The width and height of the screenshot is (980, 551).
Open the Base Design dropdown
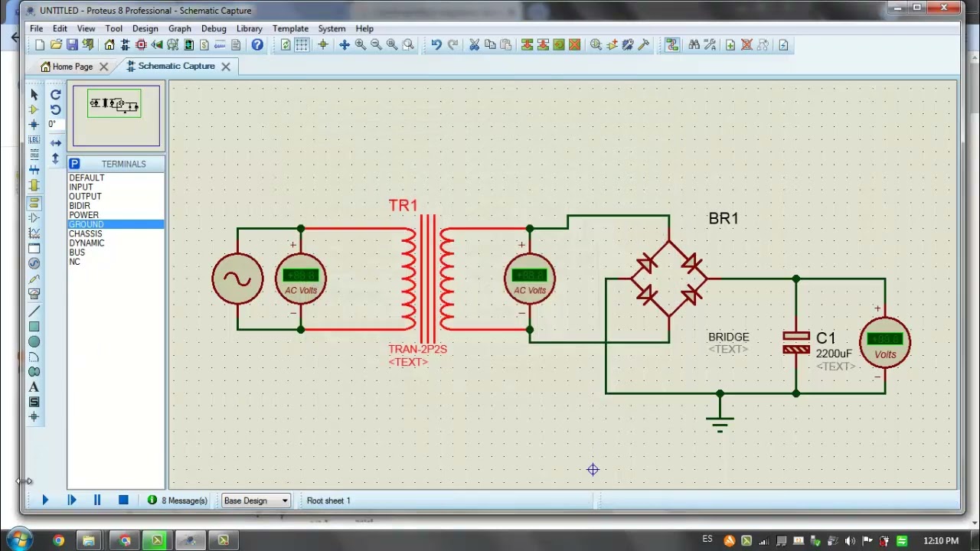click(x=256, y=500)
